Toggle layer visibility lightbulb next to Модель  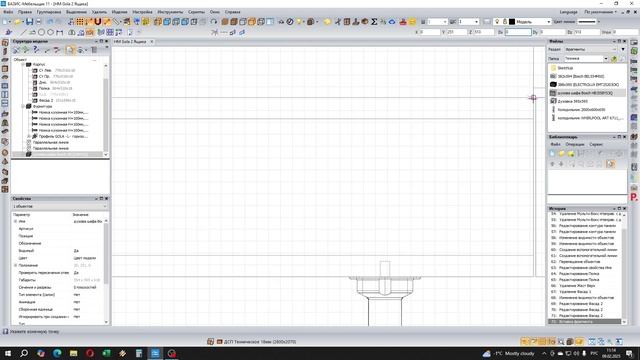(497, 22)
